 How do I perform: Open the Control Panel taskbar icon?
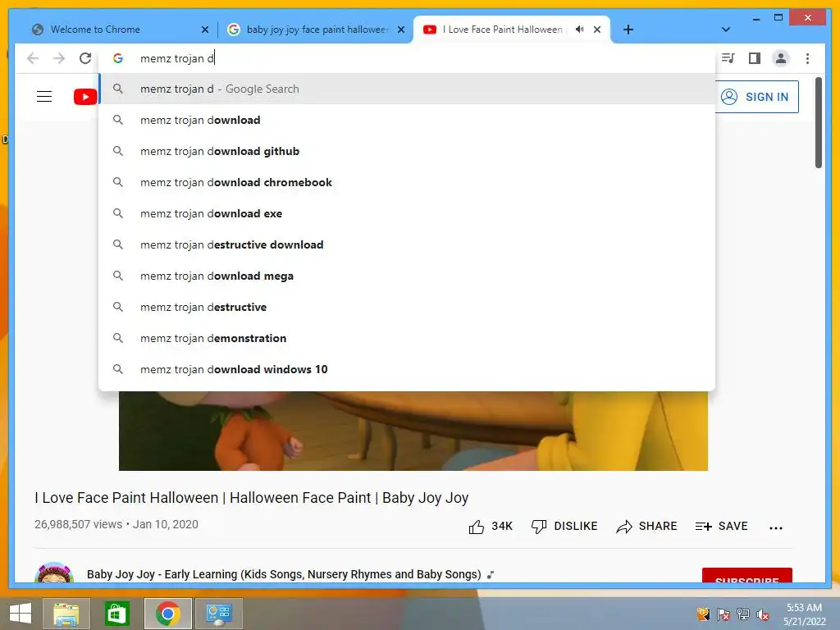(x=218, y=614)
